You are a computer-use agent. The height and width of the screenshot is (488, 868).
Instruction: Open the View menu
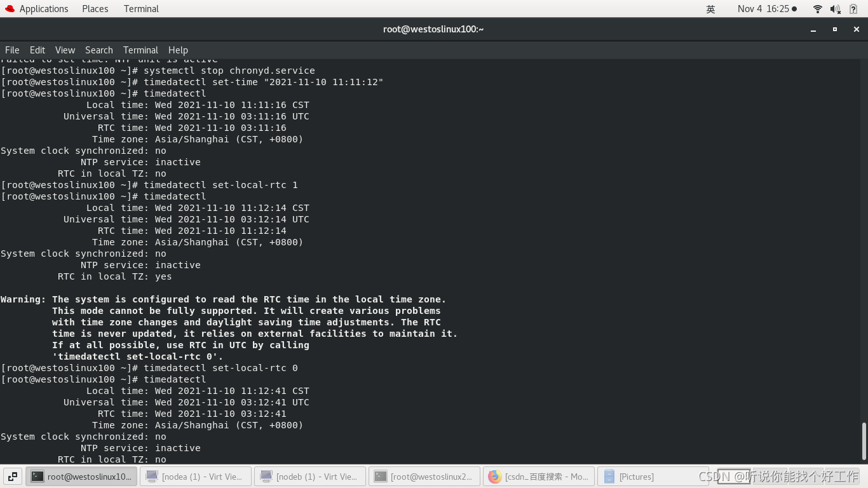pyautogui.click(x=65, y=50)
